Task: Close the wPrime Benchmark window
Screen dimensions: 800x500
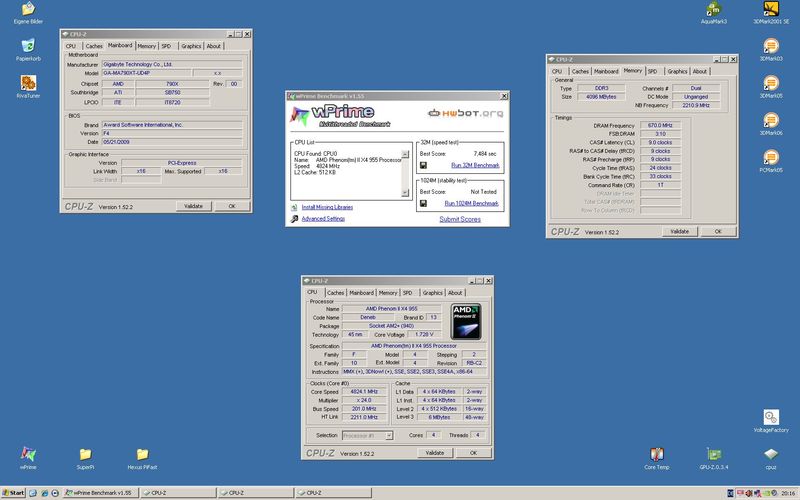Action: pos(504,96)
